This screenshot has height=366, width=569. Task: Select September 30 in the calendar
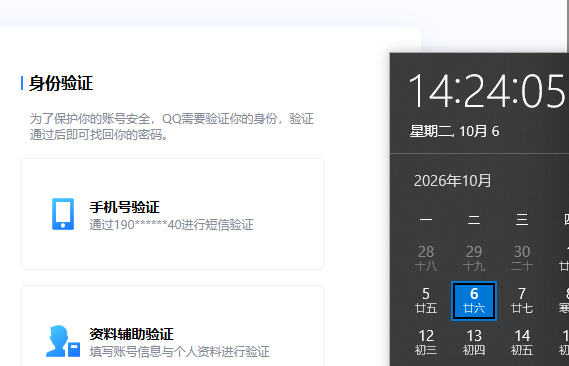coord(522,258)
